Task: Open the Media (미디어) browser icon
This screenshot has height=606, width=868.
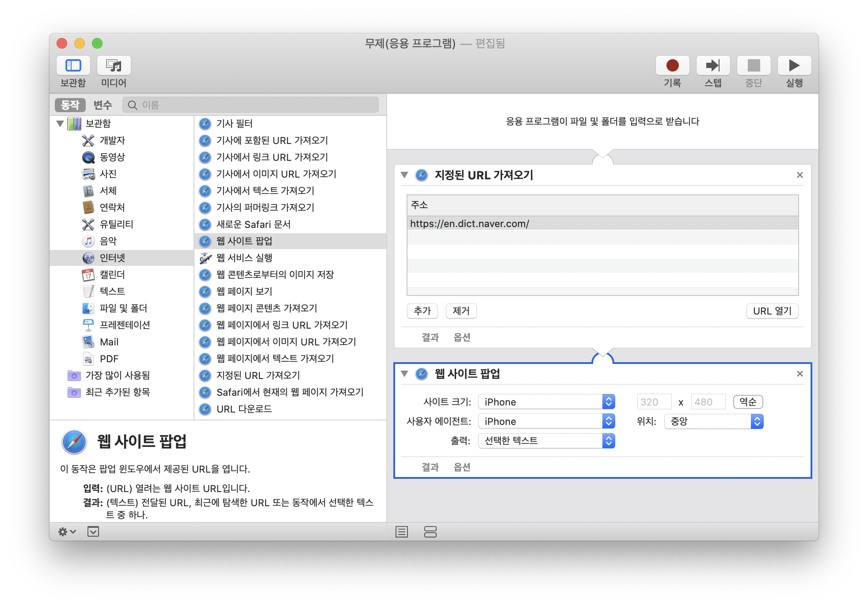Action: (114, 66)
